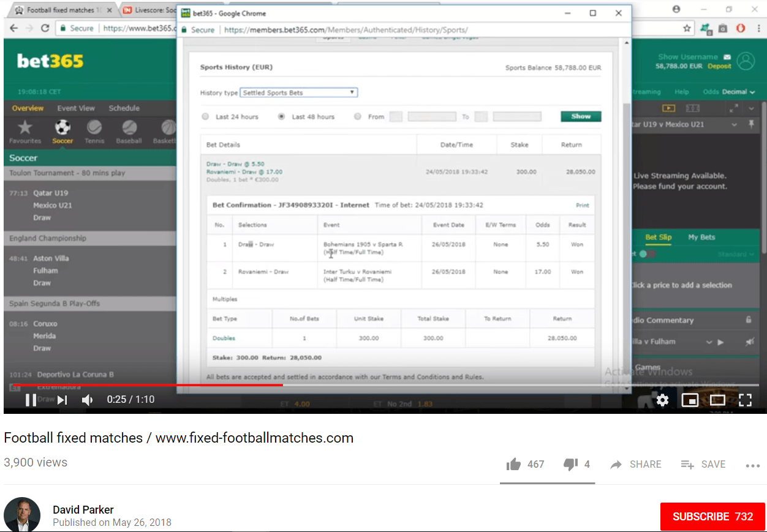Pause the YouTube video
The image size is (767, 532).
pyautogui.click(x=31, y=400)
